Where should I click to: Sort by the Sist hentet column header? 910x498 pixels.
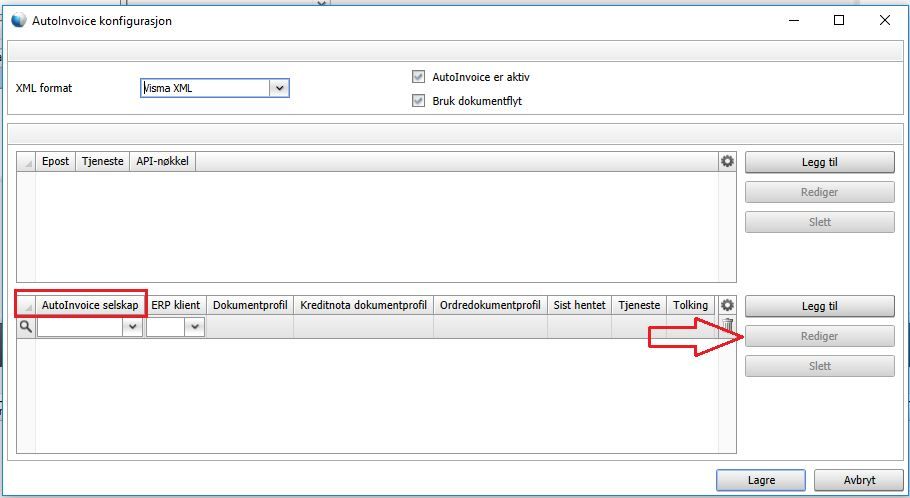[579, 305]
